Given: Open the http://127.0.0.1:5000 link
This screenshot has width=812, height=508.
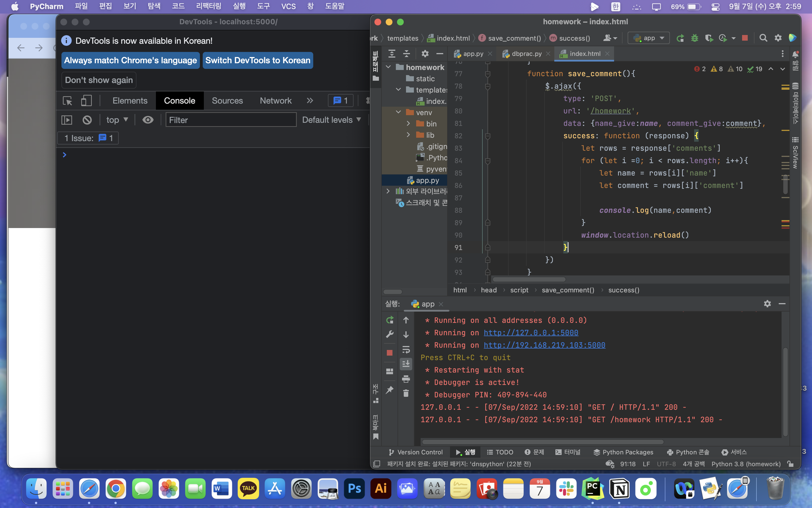Looking at the screenshot, I should coord(531,333).
